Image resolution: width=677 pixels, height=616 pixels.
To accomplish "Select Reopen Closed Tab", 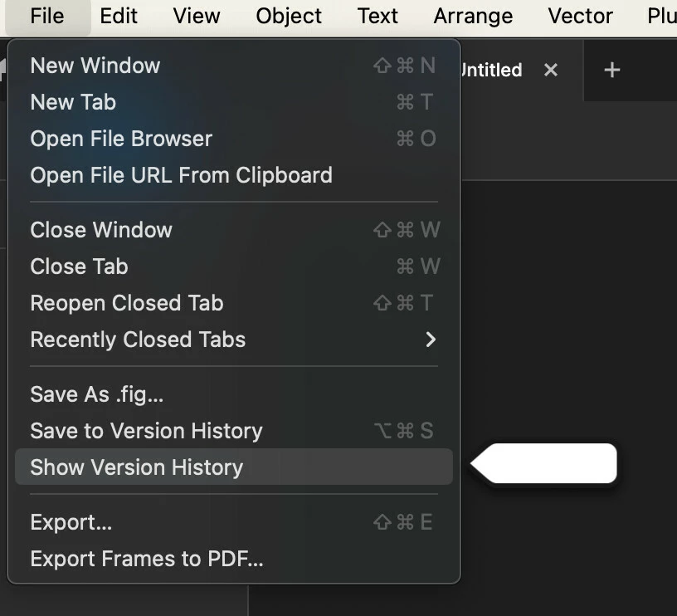I will click(x=234, y=303).
